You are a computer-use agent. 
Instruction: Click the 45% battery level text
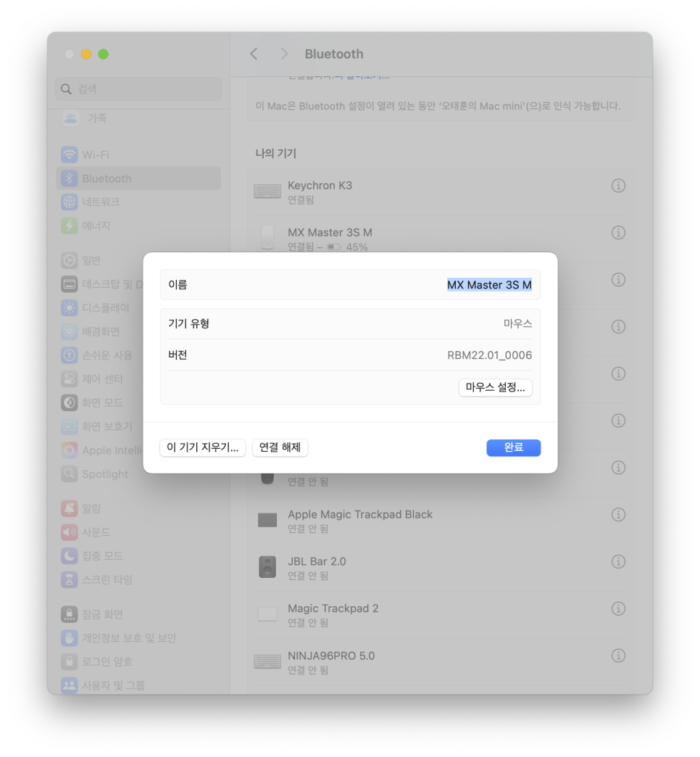(357, 247)
